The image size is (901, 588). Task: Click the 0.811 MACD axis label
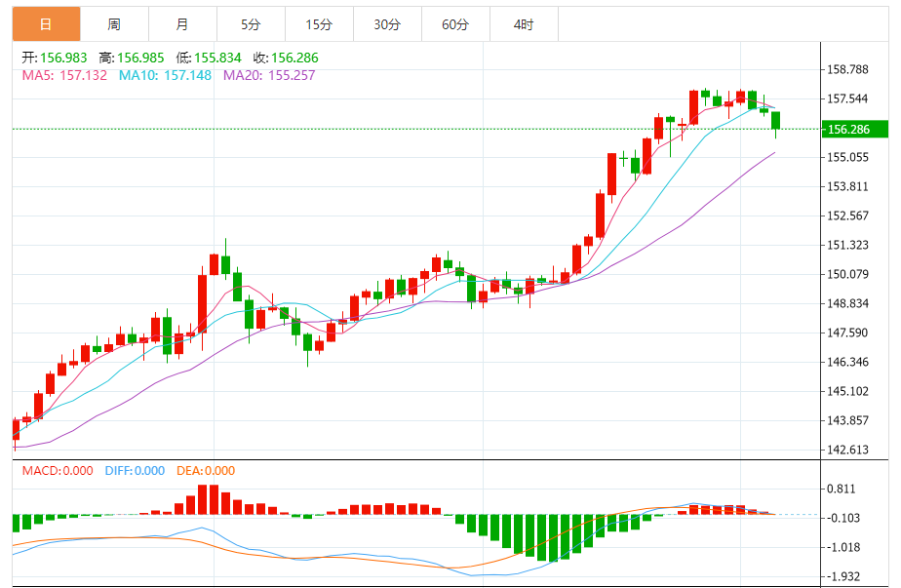842,490
